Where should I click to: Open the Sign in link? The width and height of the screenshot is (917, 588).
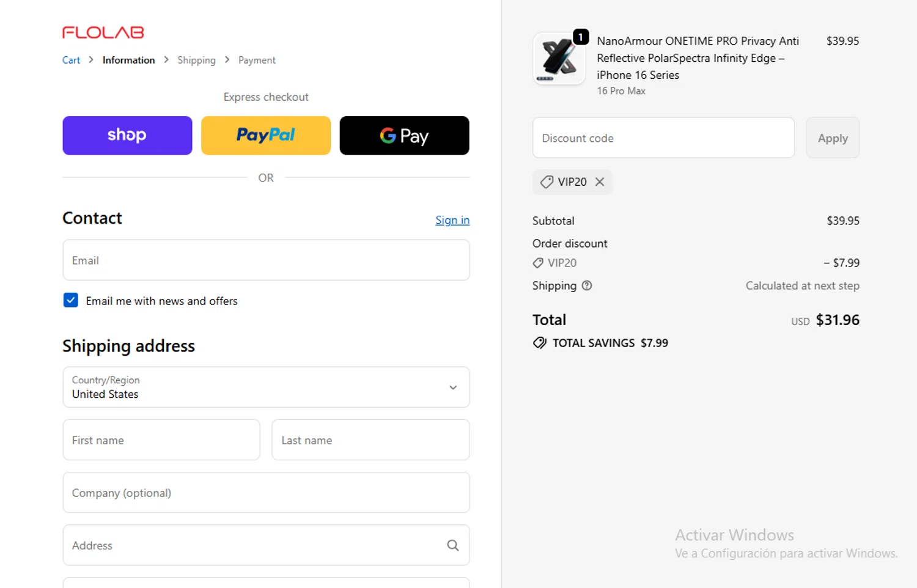(x=452, y=220)
